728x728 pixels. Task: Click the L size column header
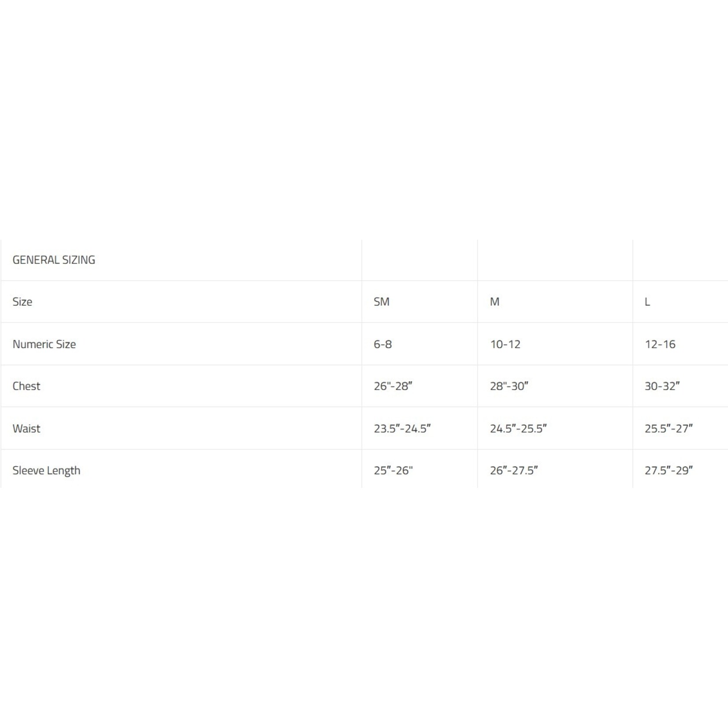(647, 302)
